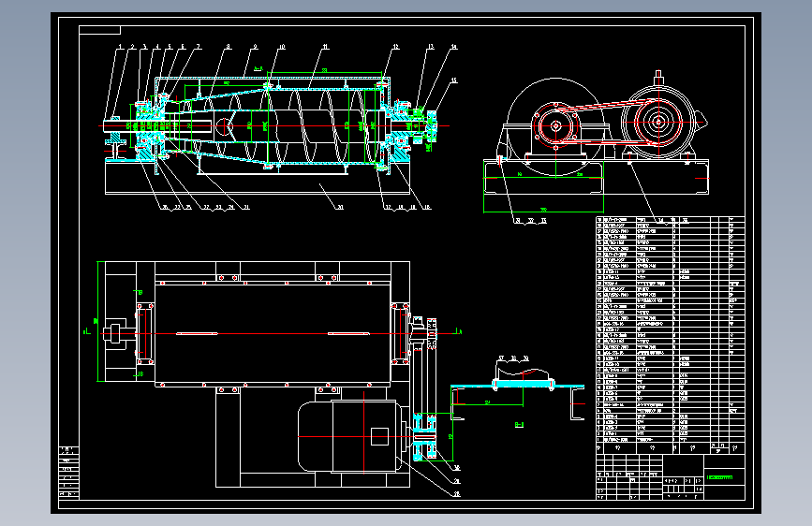Viewport: 812px width, 526px height.
Task: Select part callout number 2
Action: [133, 47]
